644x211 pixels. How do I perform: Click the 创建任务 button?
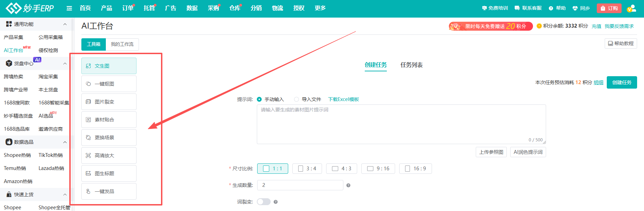pyautogui.click(x=622, y=82)
